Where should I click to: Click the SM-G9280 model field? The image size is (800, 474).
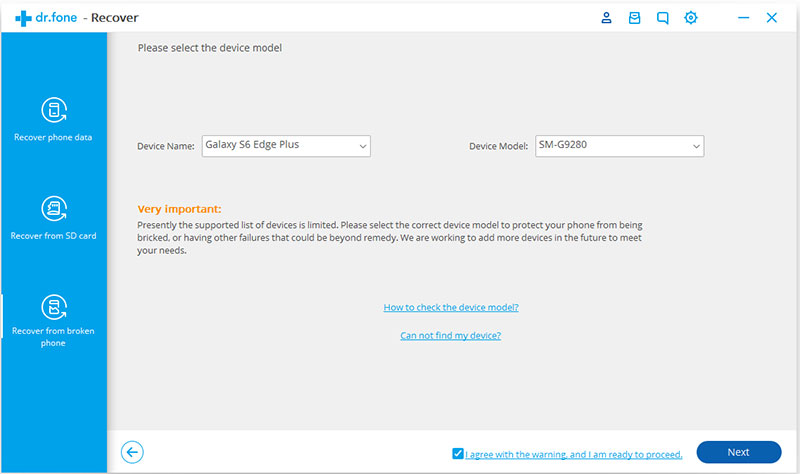[x=619, y=146]
